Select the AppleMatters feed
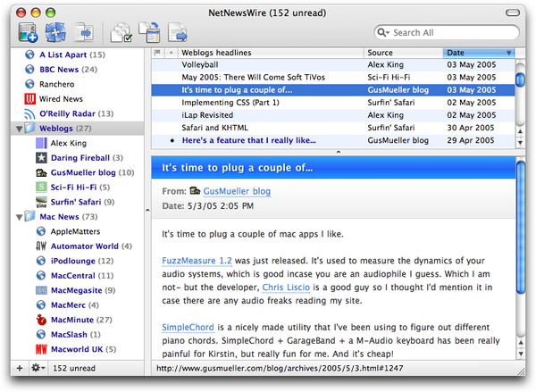Image resolution: width=536 pixels, height=392 pixels. [75, 231]
